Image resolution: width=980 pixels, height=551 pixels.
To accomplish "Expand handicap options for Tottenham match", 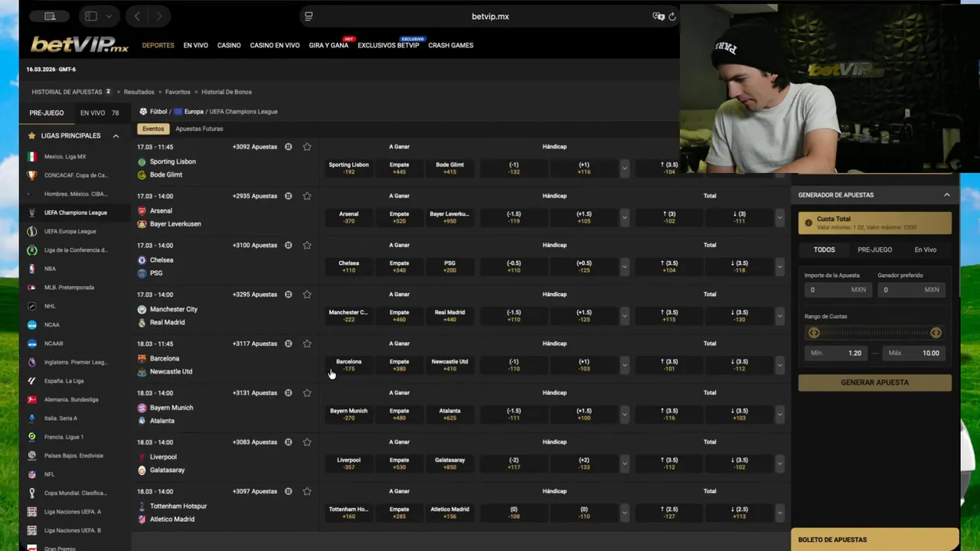I will point(624,513).
